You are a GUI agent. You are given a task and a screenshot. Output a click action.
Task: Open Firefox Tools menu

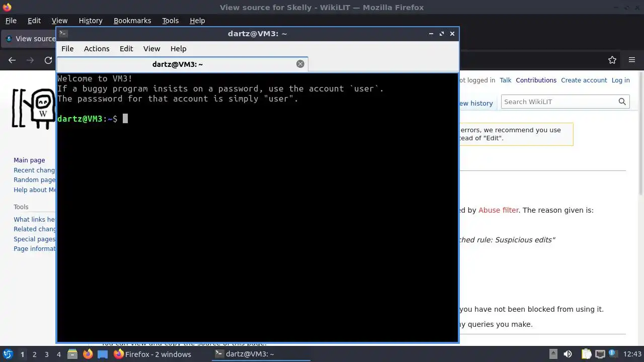171,21
